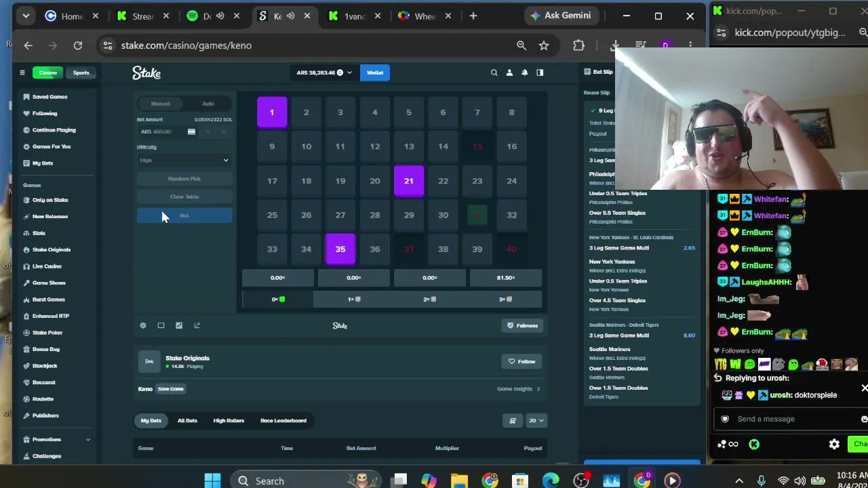Screen dimensions: 868x488
Task: Select the Race Leaderboard tab
Action: tap(283, 421)
